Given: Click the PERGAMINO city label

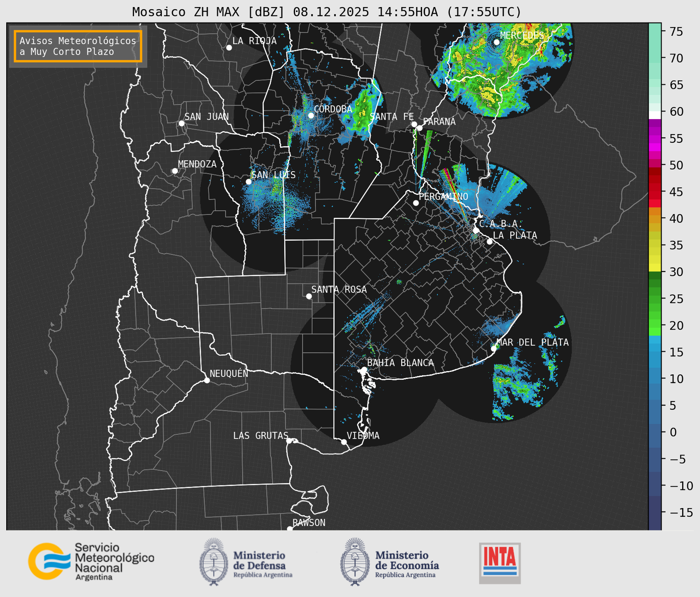Looking at the screenshot, I should [x=444, y=196].
